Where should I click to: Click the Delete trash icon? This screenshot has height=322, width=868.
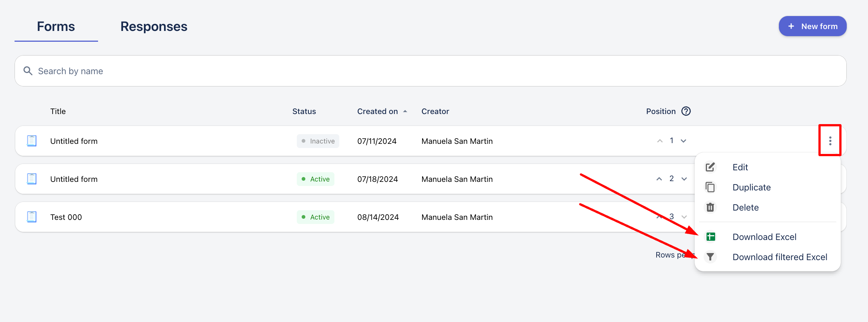[710, 208]
